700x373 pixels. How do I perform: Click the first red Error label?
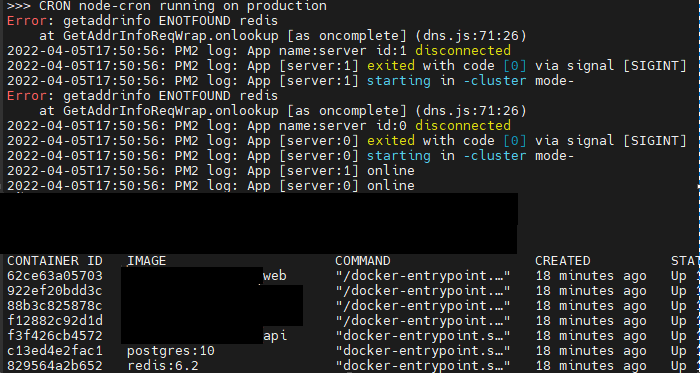pos(27,21)
